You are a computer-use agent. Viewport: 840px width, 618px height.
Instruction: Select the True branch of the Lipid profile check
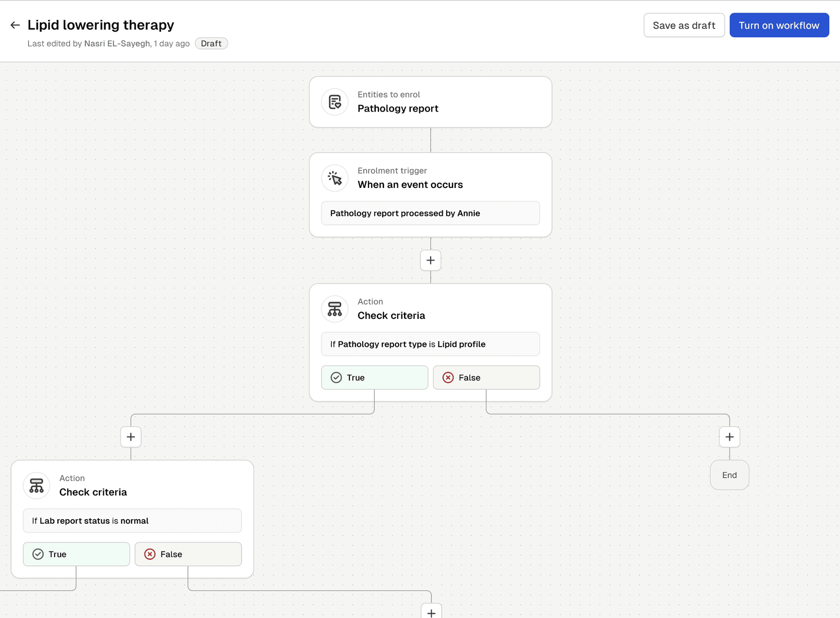point(374,377)
